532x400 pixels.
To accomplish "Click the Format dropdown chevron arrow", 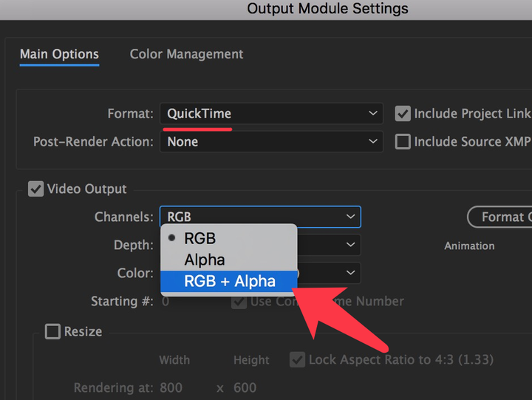I will tap(373, 113).
